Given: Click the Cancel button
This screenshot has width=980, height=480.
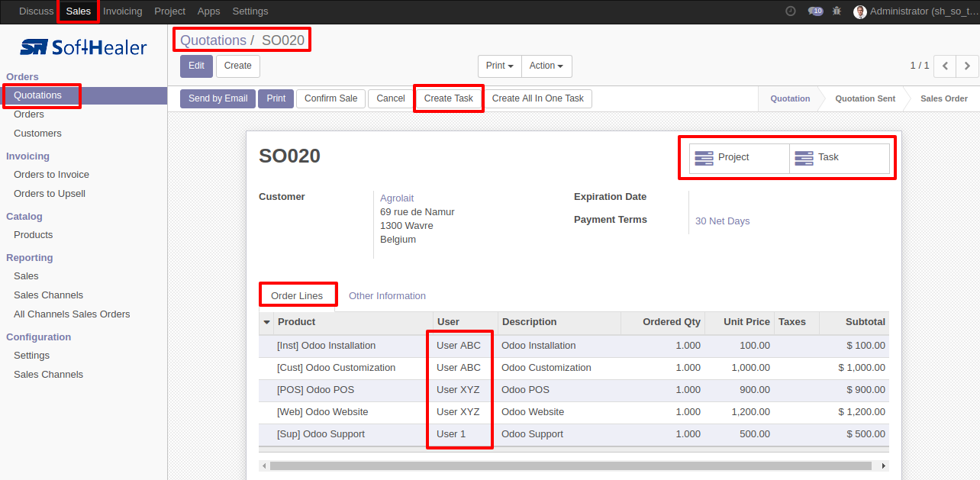Looking at the screenshot, I should click(x=391, y=98).
